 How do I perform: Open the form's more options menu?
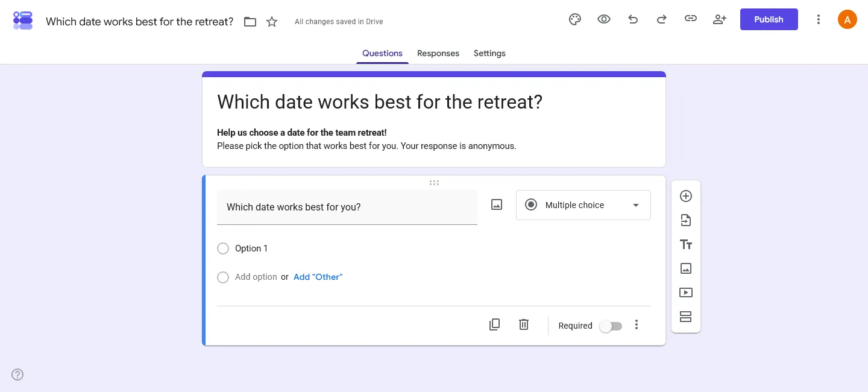click(819, 19)
